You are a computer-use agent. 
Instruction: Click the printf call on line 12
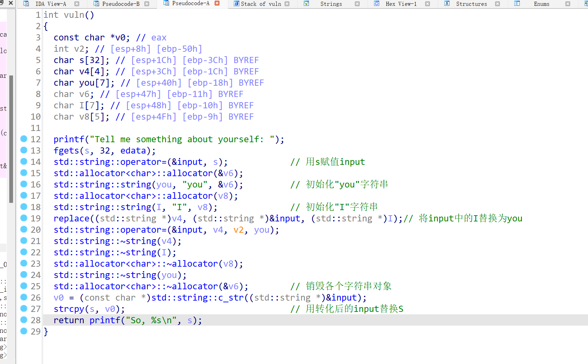(69, 139)
